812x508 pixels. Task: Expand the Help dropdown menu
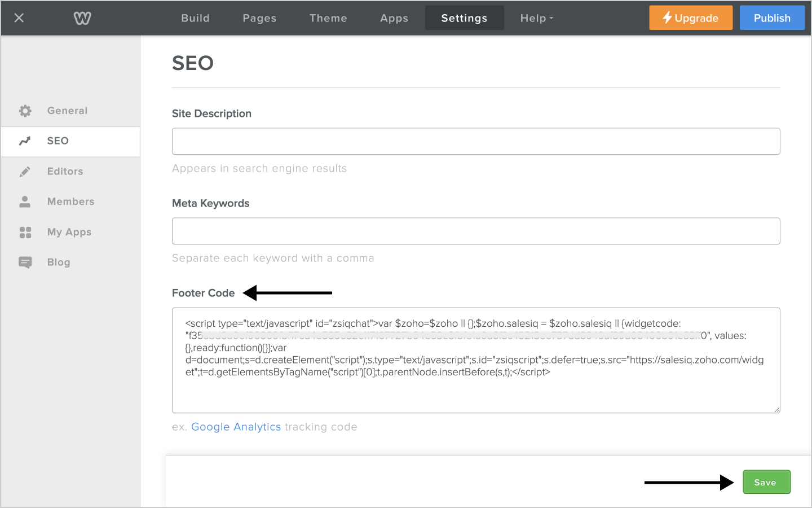click(536, 18)
